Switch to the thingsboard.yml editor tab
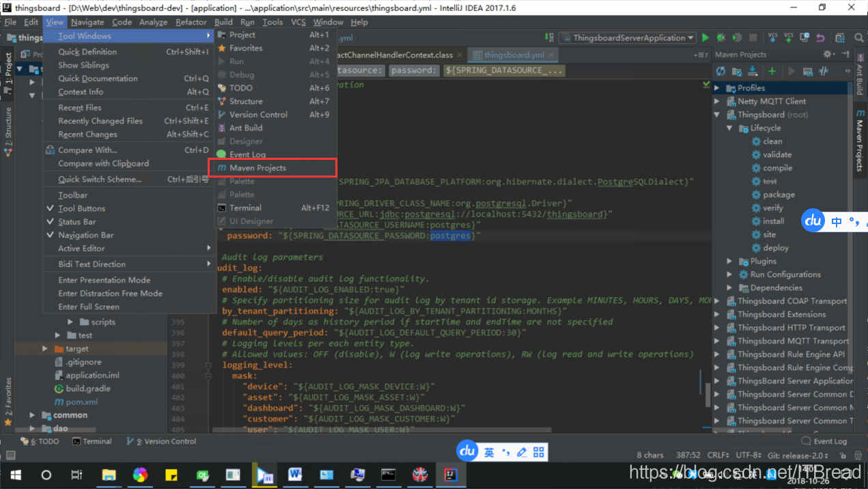Image resolution: width=868 pixels, height=489 pixels. click(x=514, y=55)
